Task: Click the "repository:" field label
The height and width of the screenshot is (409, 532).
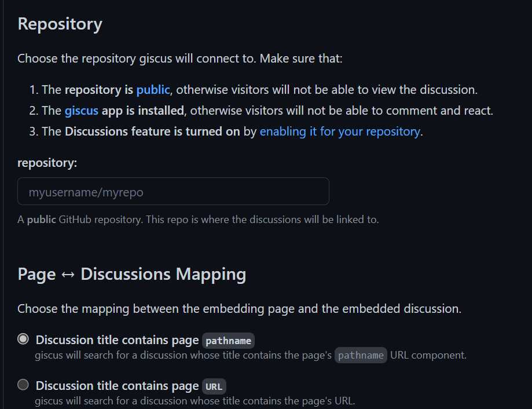Action: tap(47, 163)
